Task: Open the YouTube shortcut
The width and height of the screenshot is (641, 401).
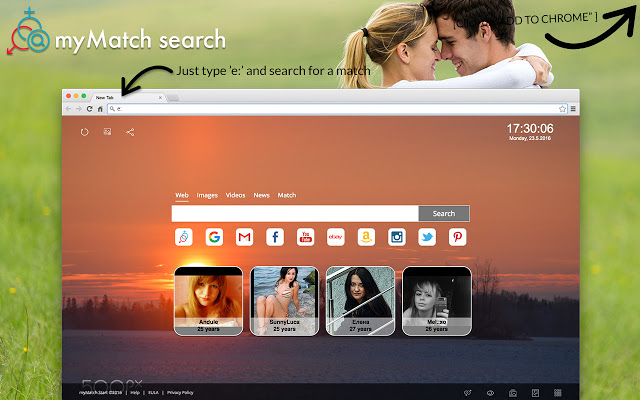Action: pyautogui.click(x=305, y=237)
